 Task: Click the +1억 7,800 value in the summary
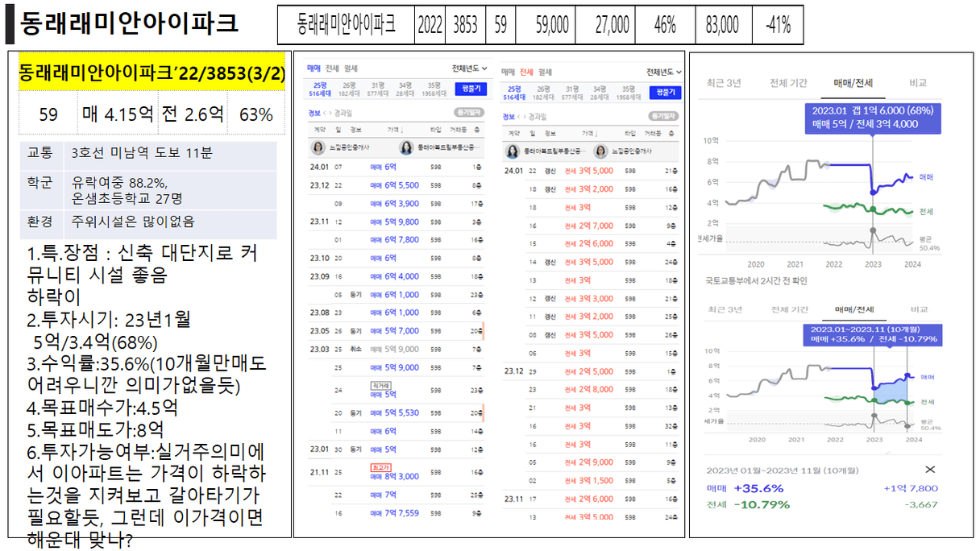[911, 488]
